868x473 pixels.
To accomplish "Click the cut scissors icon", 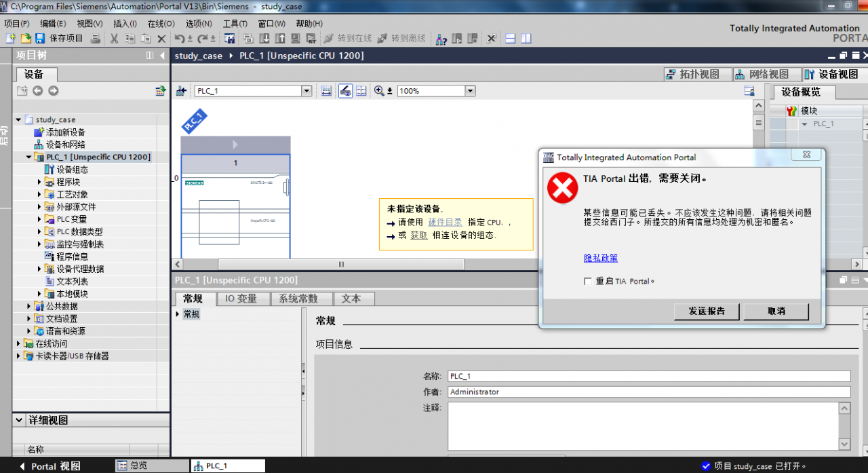I will [x=114, y=39].
